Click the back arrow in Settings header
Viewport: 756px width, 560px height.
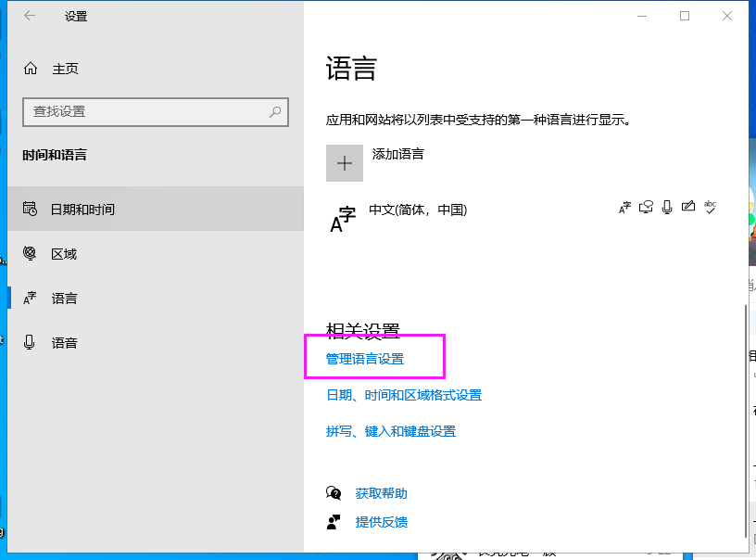(x=30, y=16)
